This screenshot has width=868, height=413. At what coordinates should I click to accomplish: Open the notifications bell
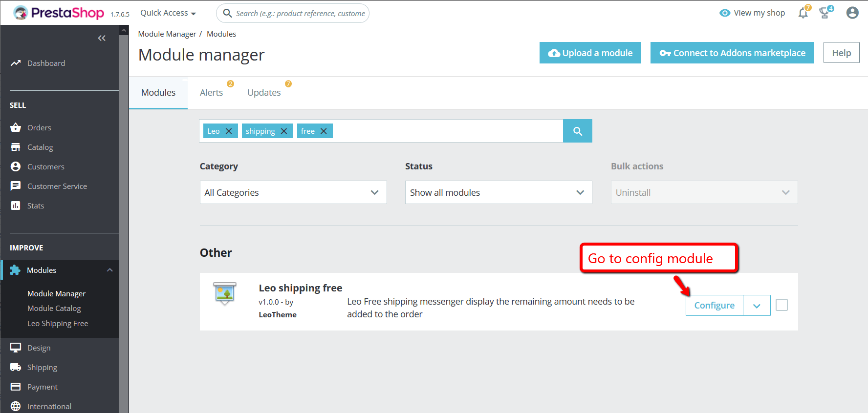click(x=803, y=13)
